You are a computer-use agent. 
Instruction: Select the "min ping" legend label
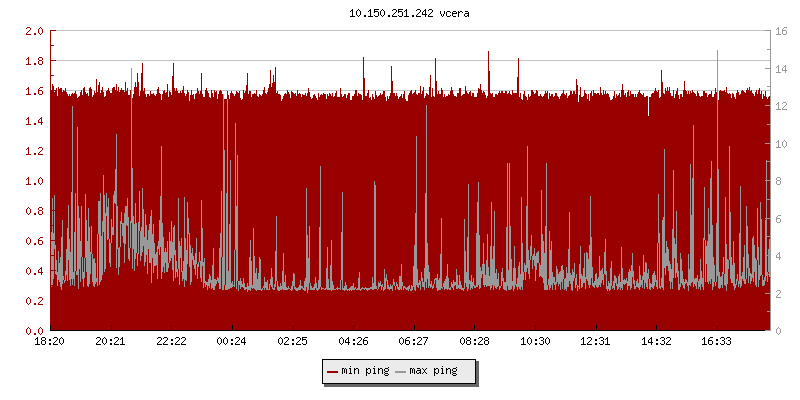[x=366, y=371]
